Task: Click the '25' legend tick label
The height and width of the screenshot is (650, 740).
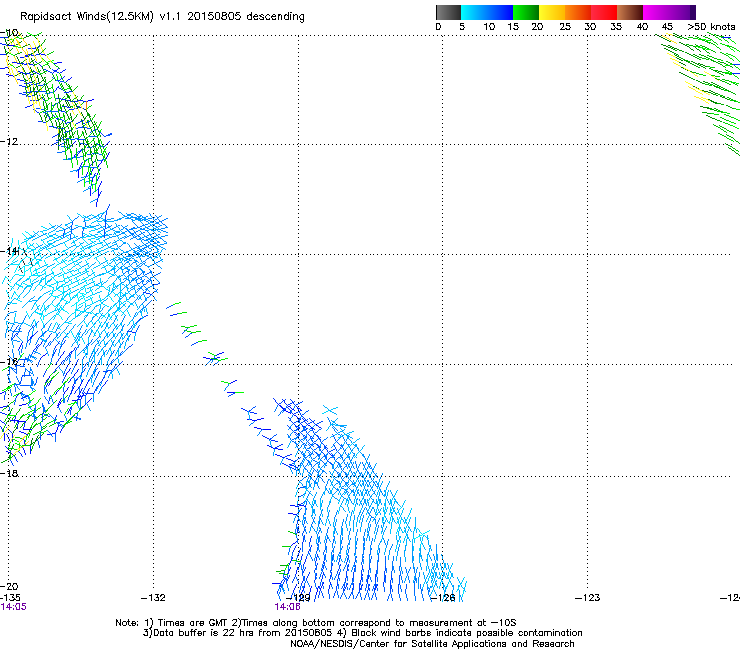Action: coord(565,27)
